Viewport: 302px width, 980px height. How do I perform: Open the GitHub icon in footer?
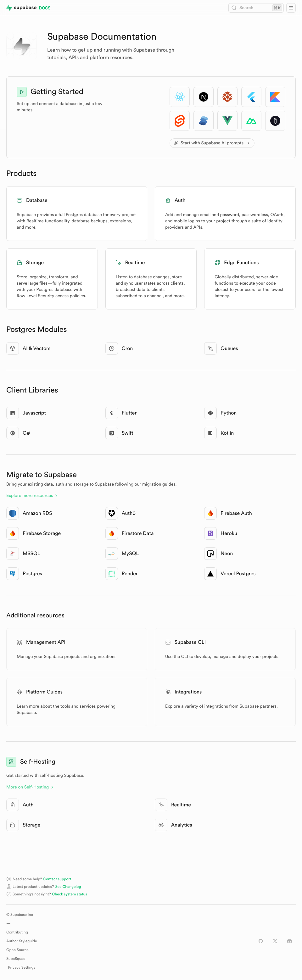pos(260,941)
